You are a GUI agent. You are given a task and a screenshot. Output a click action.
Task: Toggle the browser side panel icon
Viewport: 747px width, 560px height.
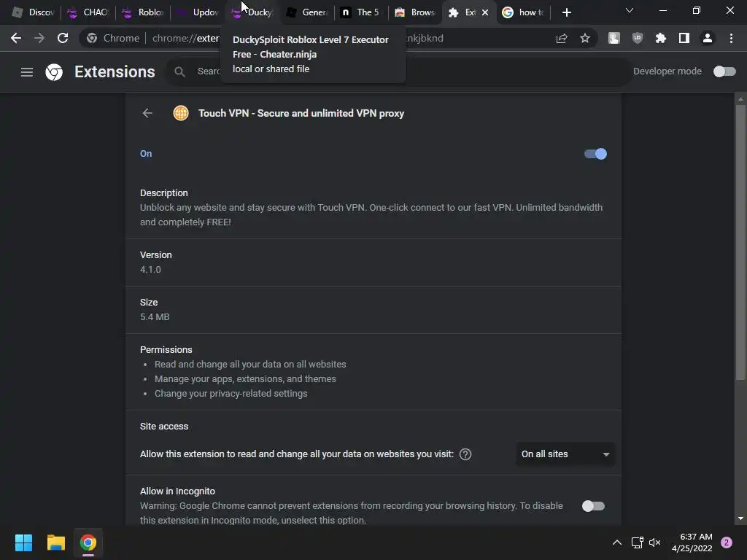tap(684, 38)
